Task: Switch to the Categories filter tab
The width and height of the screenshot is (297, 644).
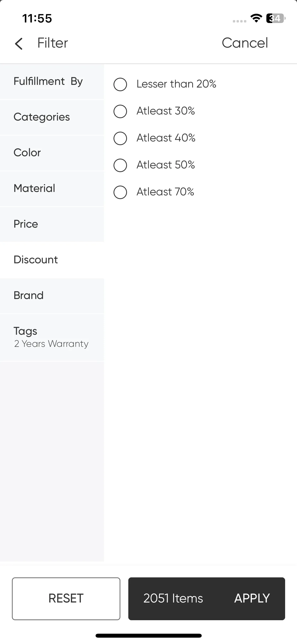Action: click(x=52, y=117)
